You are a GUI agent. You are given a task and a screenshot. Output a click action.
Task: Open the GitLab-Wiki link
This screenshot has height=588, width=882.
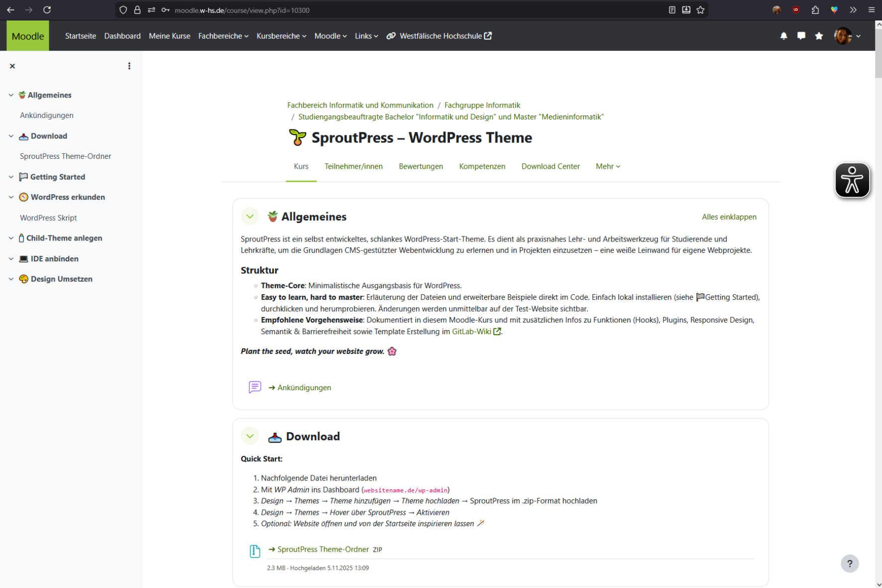pyautogui.click(x=471, y=332)
